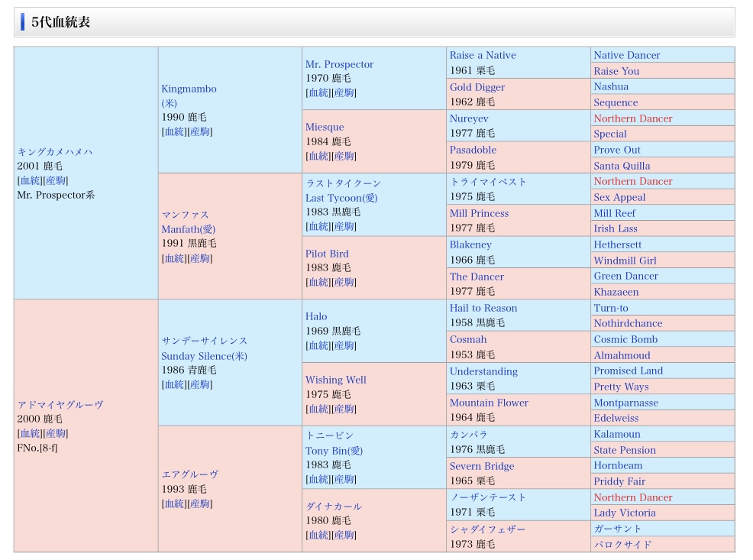Click 血統 link under ダイナカール
The width and height of the screenshot is (753, 560).
click(x=318, y=535)
